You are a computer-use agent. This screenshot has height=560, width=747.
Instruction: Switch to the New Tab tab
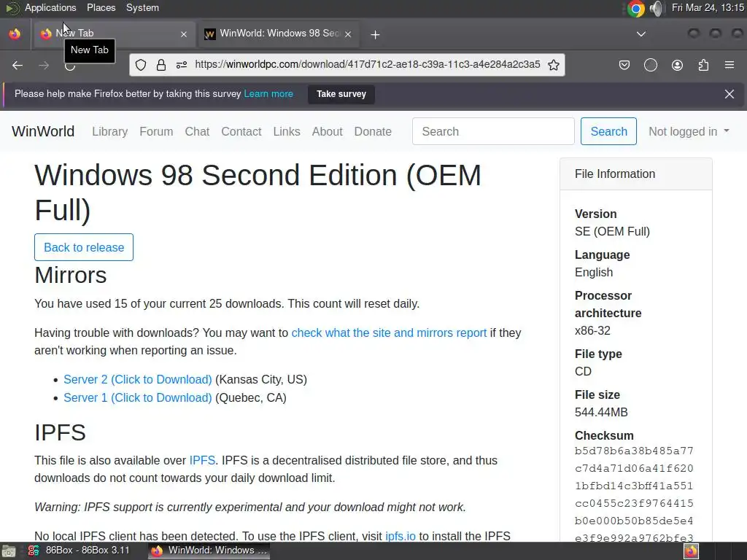pyautogui.click(x=115, y=34)
